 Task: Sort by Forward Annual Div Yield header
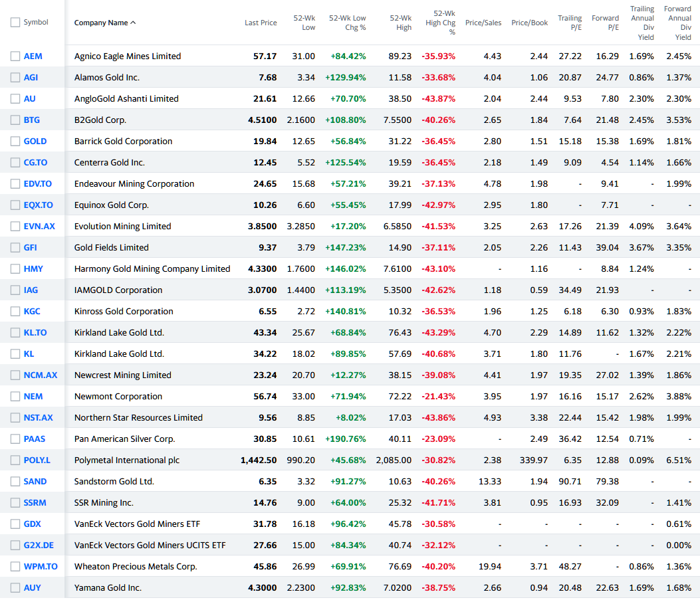[677, 23]
